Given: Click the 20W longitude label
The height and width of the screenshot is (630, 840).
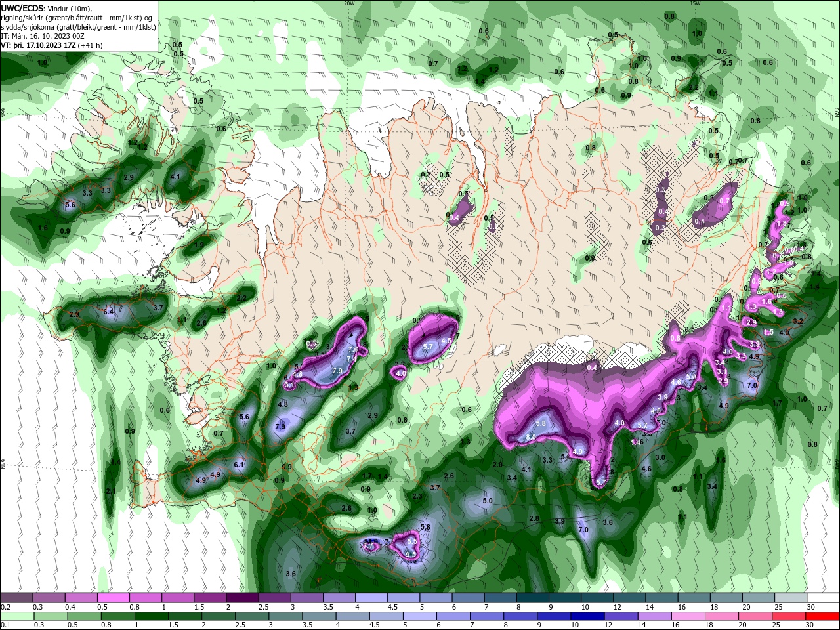Looking at the screenshot, I should pyautogui.click(x=349, y=3).
